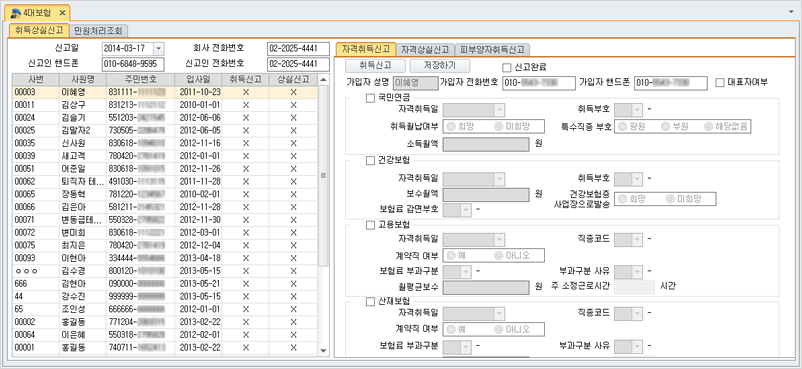The image size is (802, 369).
Task: Close the 4대보험 tab
Action: 62,13
